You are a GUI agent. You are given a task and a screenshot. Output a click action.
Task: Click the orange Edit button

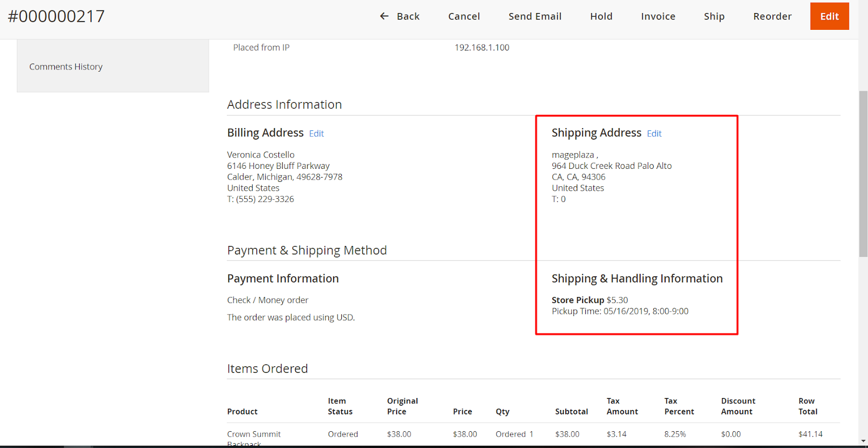click(829, 16)
